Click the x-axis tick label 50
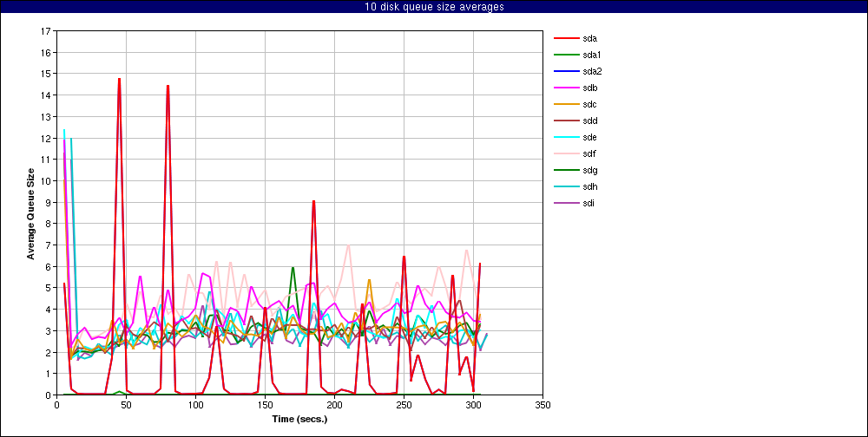 126,406
